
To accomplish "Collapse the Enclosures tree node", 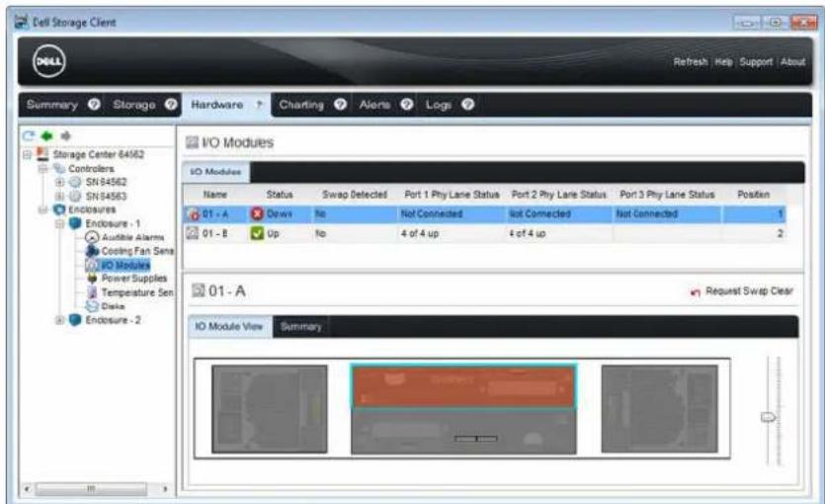I will [x=43, y=210].
